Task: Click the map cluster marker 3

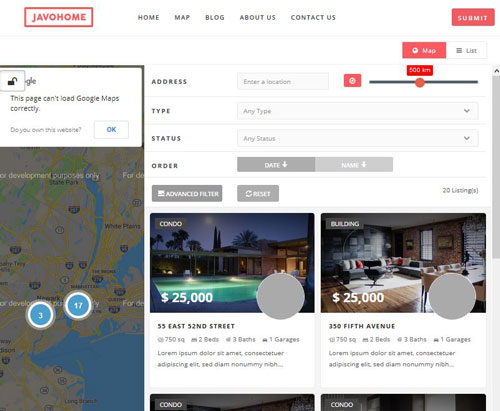Action: pos(40,315)
